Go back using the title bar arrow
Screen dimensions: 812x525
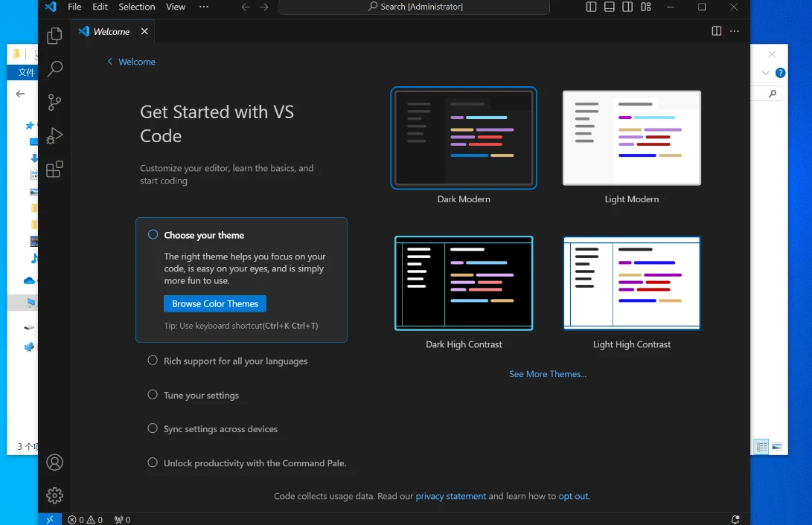(x=246, y=7)
